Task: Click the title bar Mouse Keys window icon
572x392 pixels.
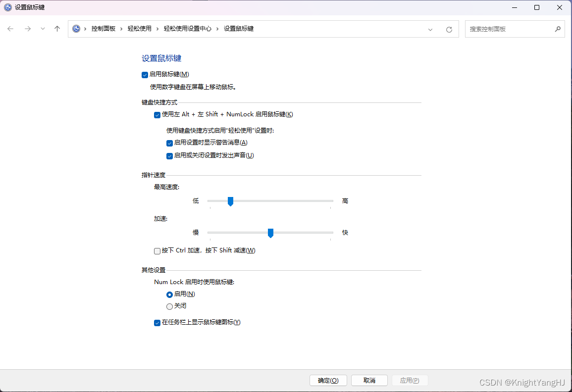Action: [7, 7]
